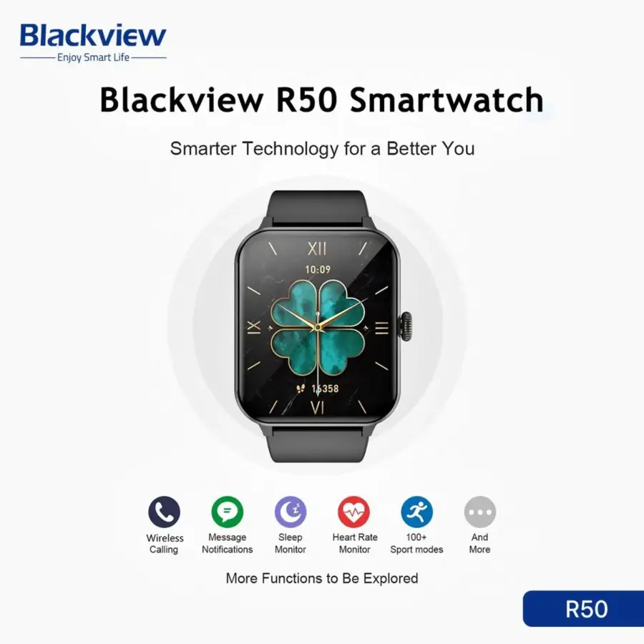Click the XII numeral on watch face
This screenshot has height=644, width=644.
pos(317,248)
